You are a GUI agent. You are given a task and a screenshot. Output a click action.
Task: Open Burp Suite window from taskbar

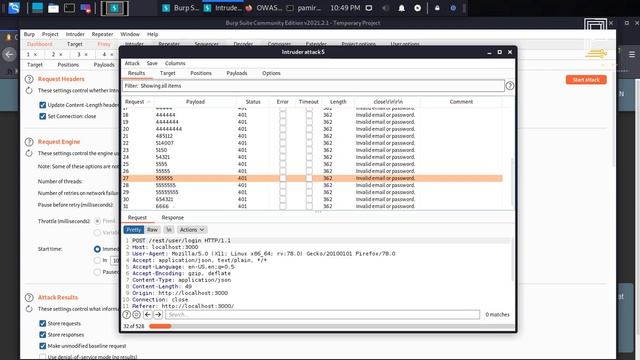[x=181, y=8]
